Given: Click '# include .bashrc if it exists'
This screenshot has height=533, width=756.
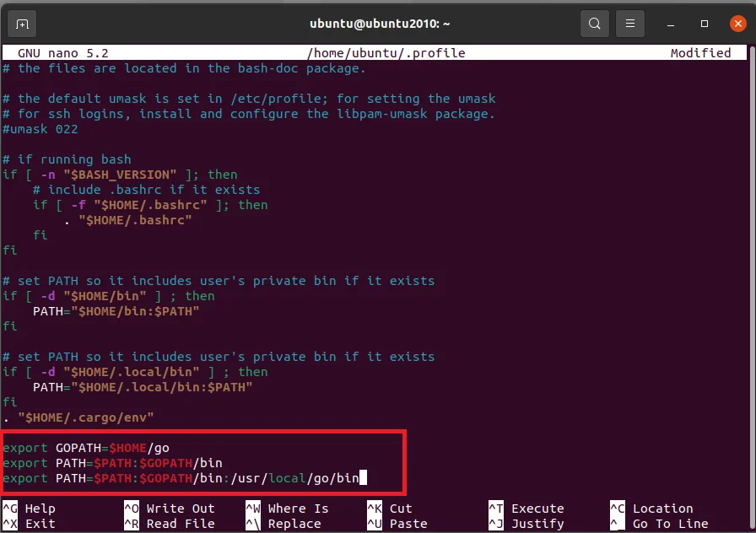Looking at the screenshot, I should tap(147, 190).
